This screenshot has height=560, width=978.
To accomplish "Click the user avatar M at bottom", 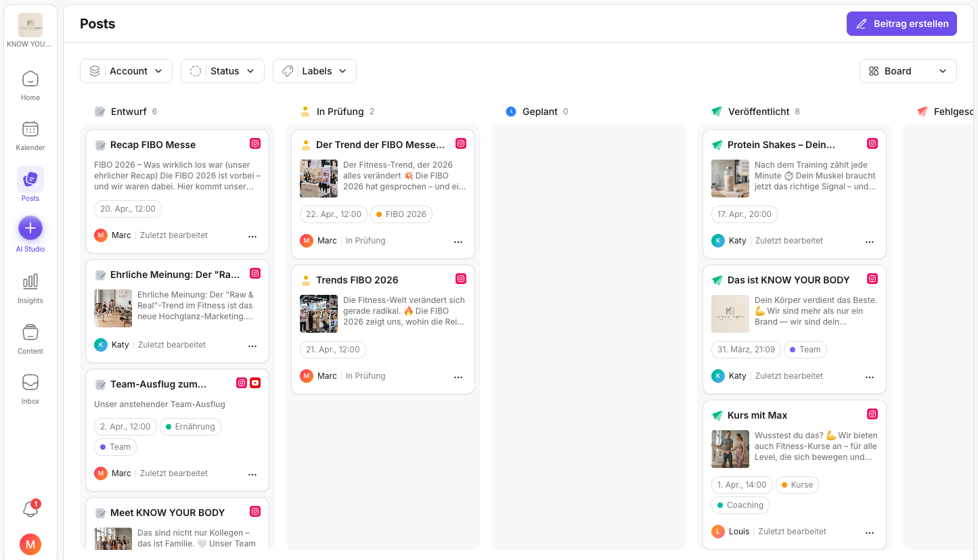I will (x=30, y=544).
